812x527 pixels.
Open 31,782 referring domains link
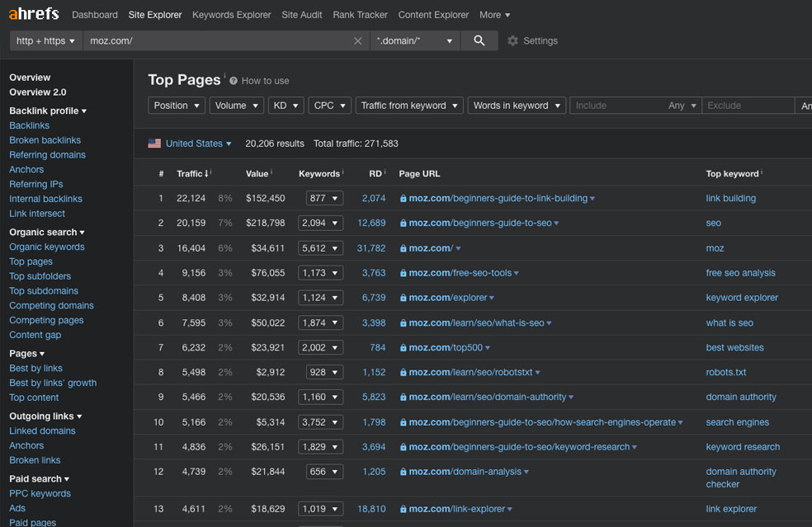pos(371,248)
